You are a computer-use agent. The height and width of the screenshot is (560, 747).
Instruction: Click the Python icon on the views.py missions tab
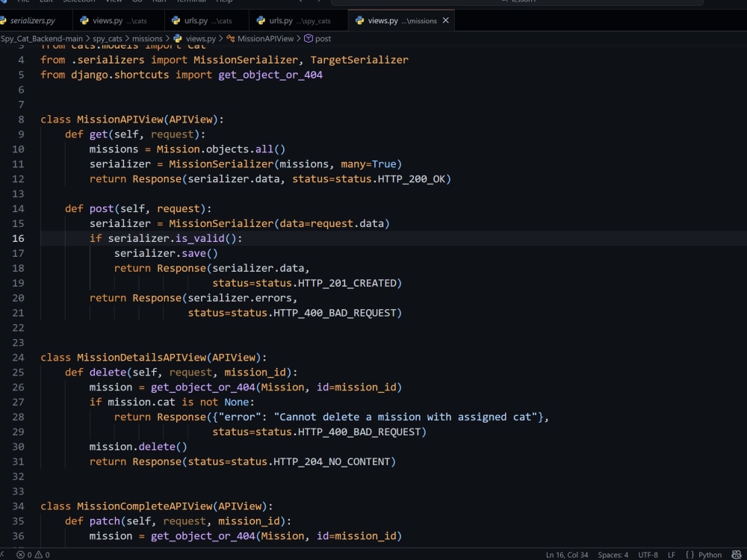coord(360,20)
